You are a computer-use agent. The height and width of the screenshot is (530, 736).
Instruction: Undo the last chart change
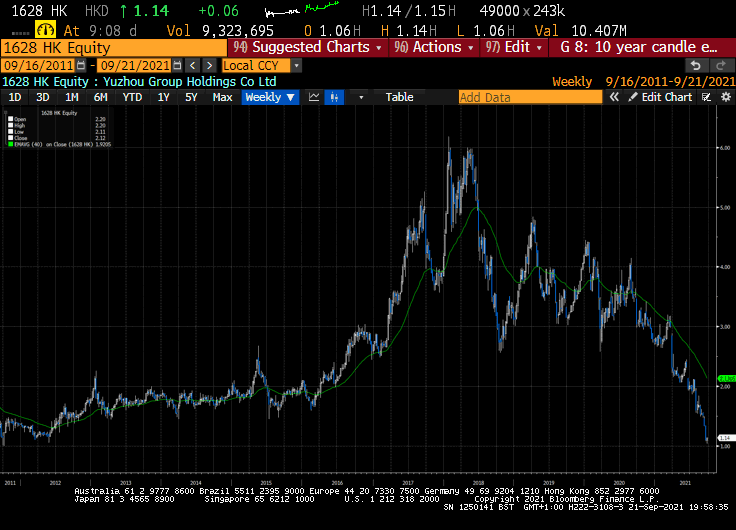696,65
